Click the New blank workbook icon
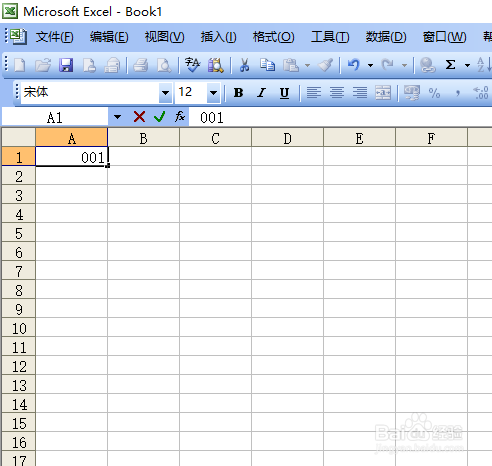Image resolution: width=492 pixels, height=466 pixels. point(19,65)
